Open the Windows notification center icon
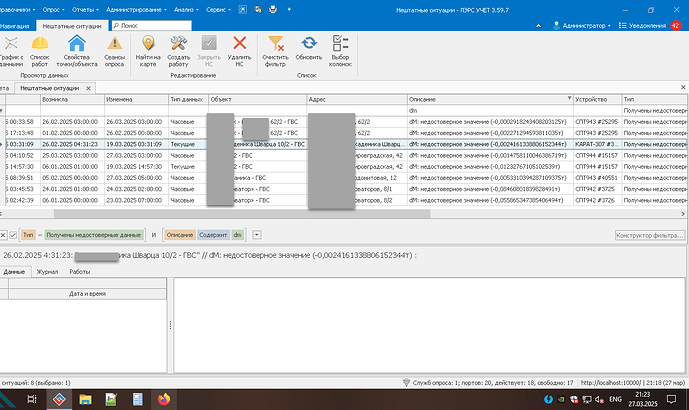Viewport: 689px width, 410px height. (x=671, y=399)
